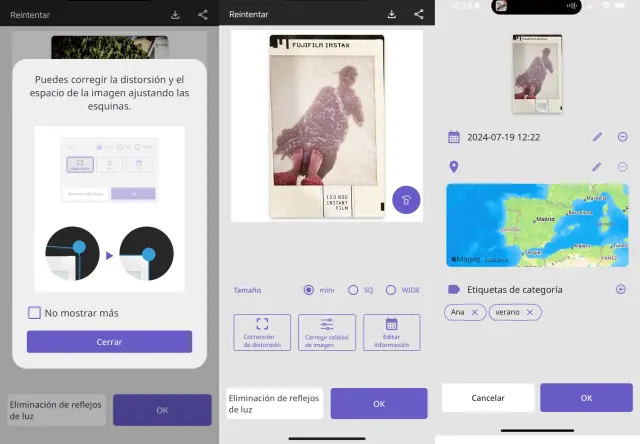This screenshot has height=444, width=640.
Task: Add a new category tag with plus icon
Action: click(x=621, y=289)
